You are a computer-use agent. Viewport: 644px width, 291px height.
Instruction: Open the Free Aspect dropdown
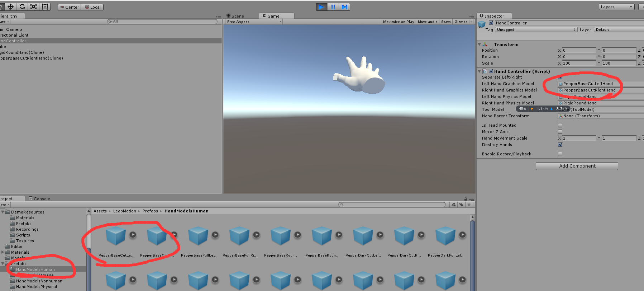[x=254, y=22]
